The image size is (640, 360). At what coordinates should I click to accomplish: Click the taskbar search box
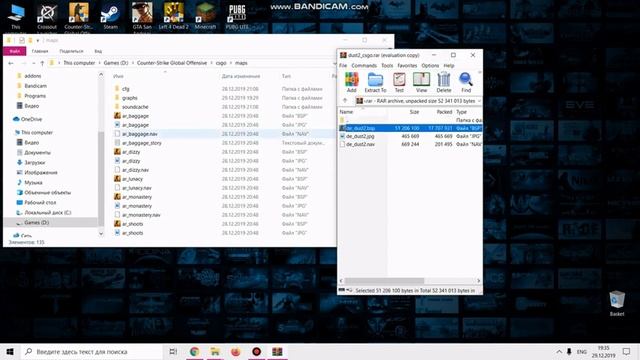pos(92,351)
